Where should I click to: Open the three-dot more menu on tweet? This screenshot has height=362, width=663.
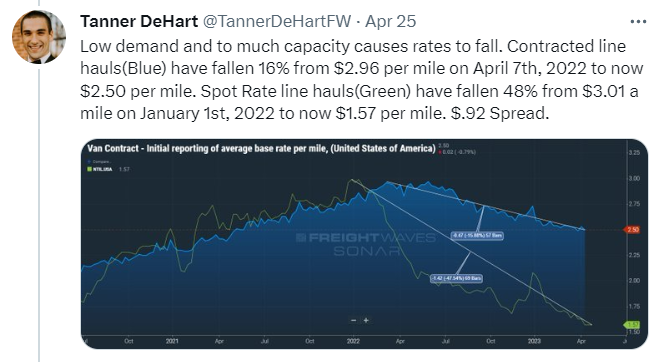[638, 22]
